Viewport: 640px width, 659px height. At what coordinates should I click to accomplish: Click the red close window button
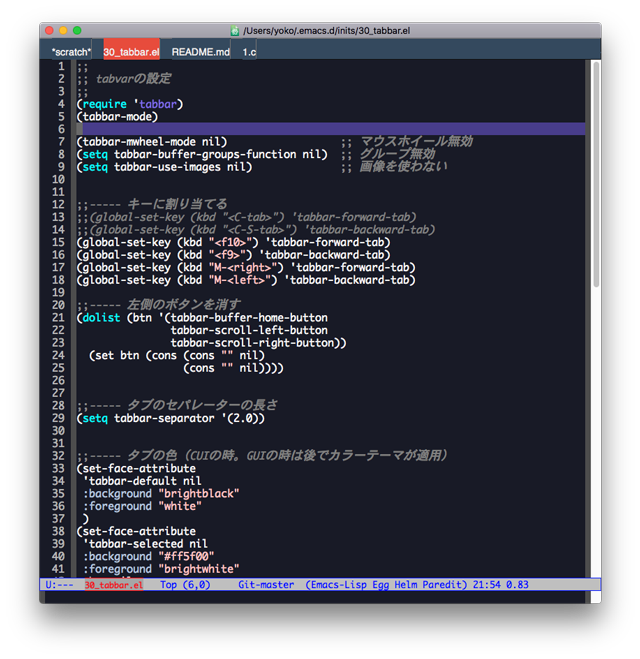(49, 30)
